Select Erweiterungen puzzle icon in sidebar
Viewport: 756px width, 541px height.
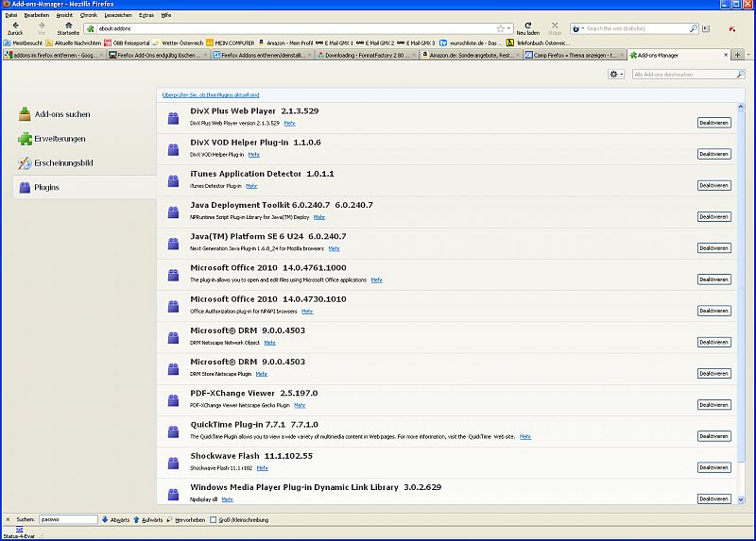(26, 139)
